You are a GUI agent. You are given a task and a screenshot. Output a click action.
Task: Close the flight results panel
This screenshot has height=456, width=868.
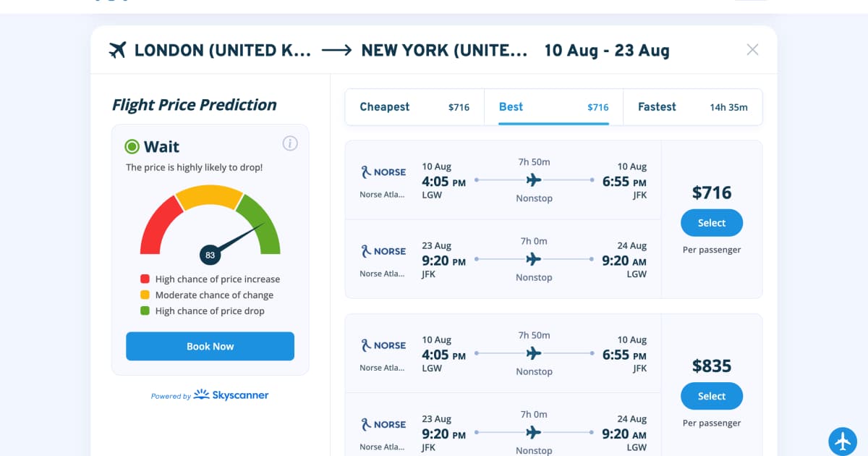click(752, 49)
